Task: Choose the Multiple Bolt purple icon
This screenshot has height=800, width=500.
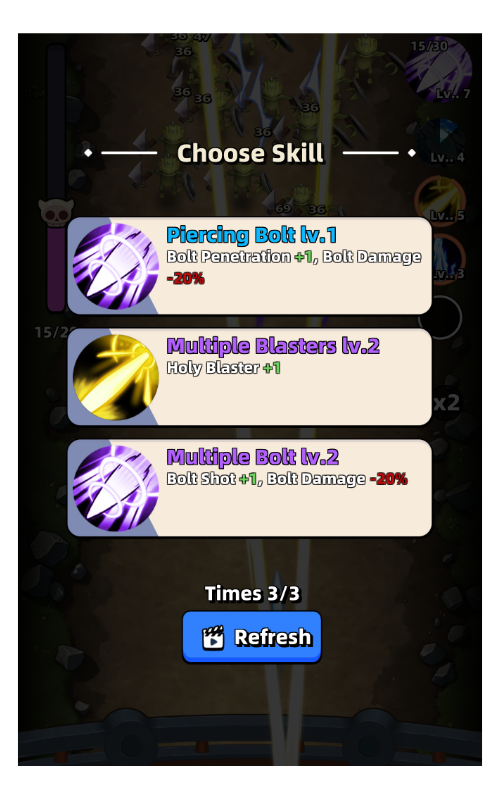Action: [x=116, y=488]
